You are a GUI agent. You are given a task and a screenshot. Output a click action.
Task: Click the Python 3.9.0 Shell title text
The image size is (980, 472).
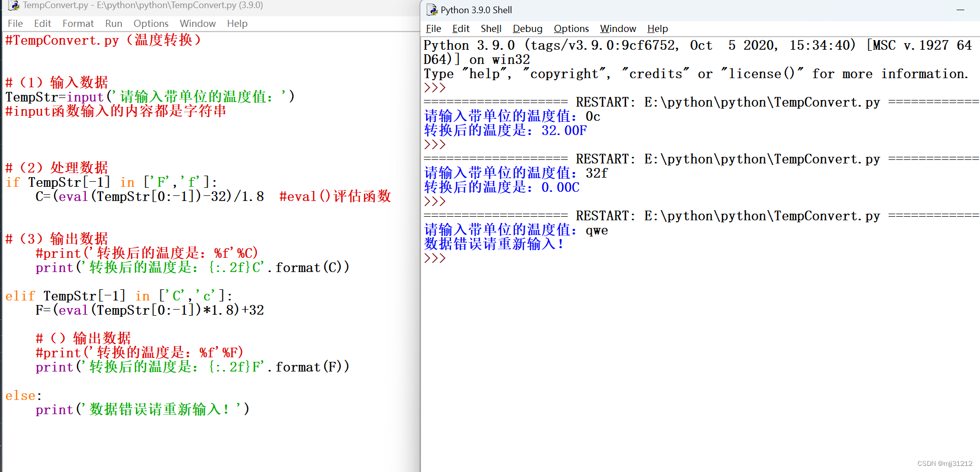(476, 10)
